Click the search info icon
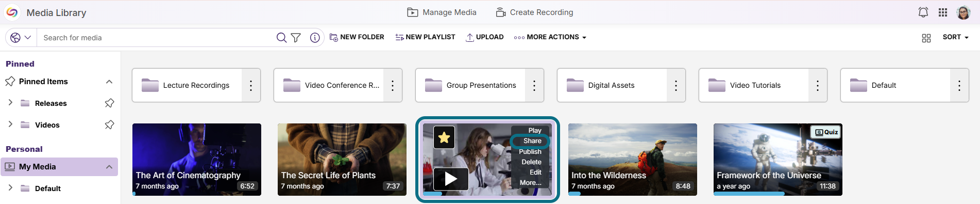980x204 pixels. [315, 38]
